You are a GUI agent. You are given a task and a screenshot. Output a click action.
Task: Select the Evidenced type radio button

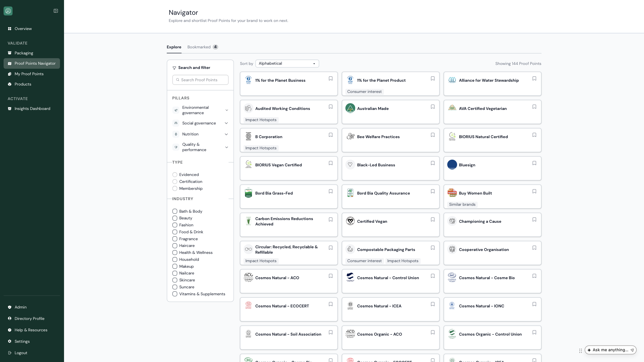pyautogui.click(x=175, y=174)
